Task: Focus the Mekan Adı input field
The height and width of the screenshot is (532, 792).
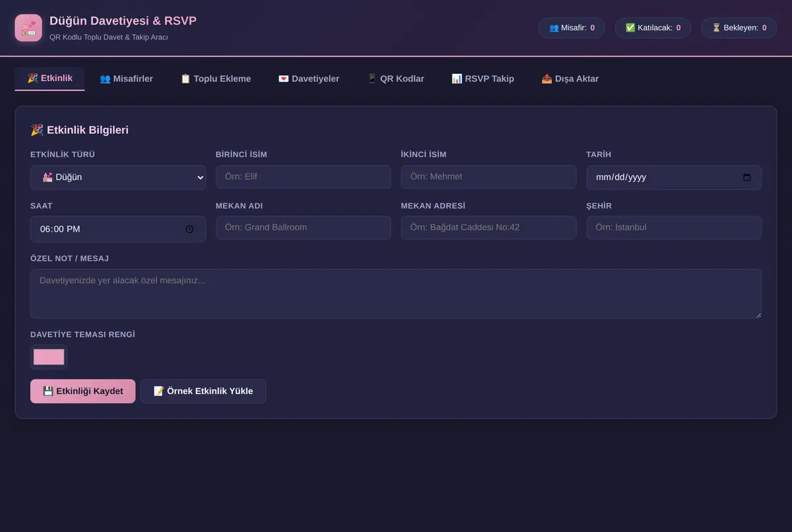Action: (x=303, y=228)
